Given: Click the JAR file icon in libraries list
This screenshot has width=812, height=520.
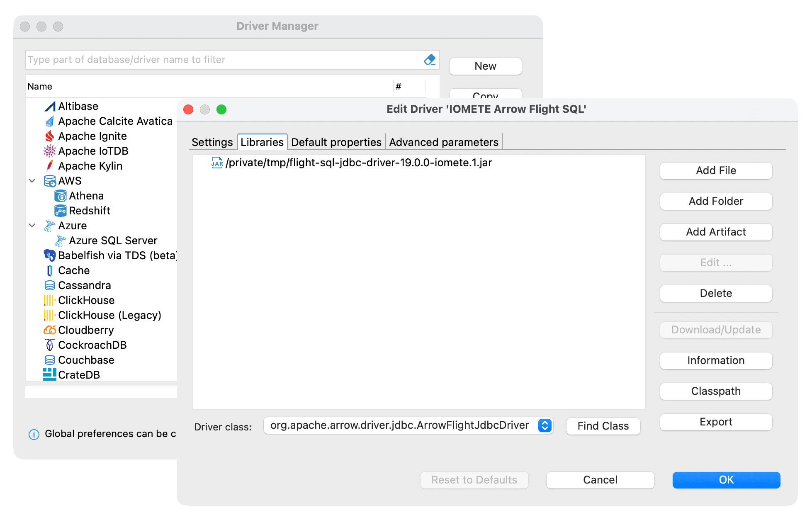Looking at the screenshot, I should coord(217,163).
